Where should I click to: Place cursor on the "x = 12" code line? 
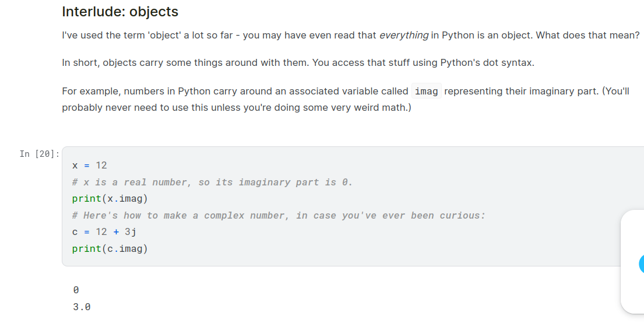click(90, 166)
